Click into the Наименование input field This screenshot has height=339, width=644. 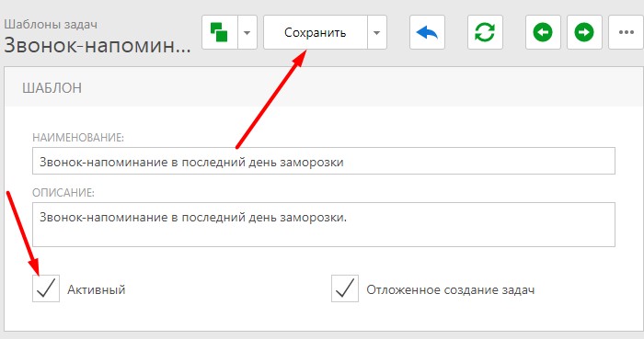(x=324, y=161)
